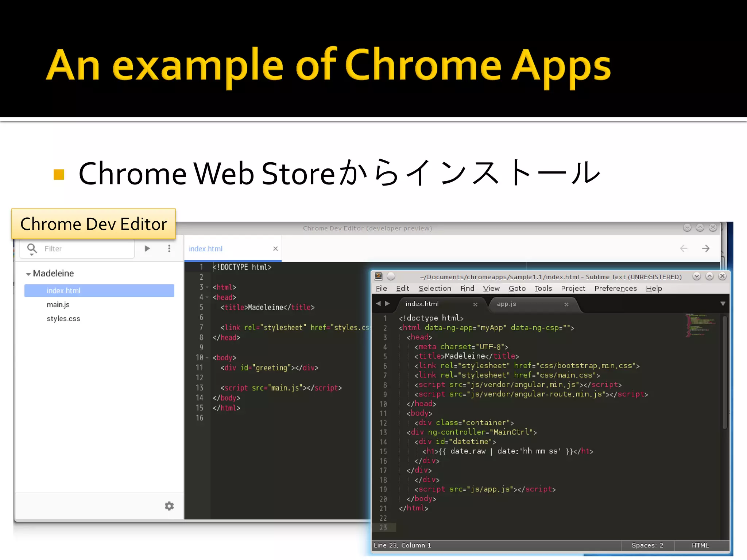747x560 pixels.
Task: Minimize the Chrome Dev Editor window
Action: 687,228
